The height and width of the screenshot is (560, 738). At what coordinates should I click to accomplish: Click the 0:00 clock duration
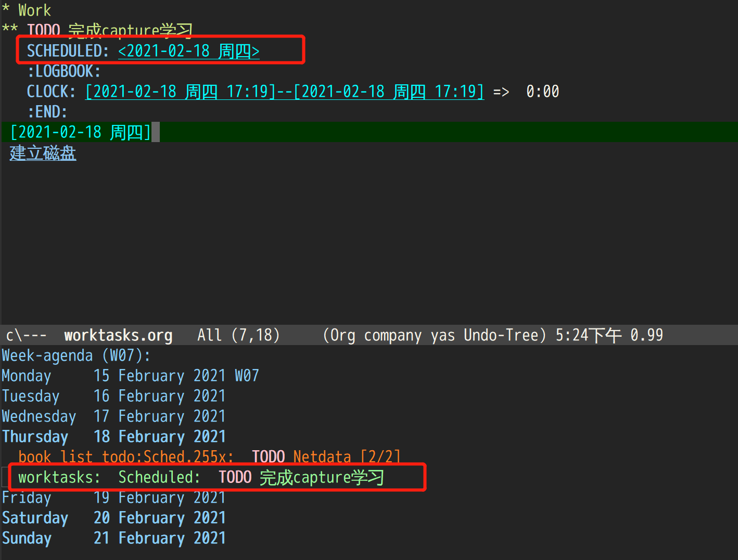coord(542,92)
